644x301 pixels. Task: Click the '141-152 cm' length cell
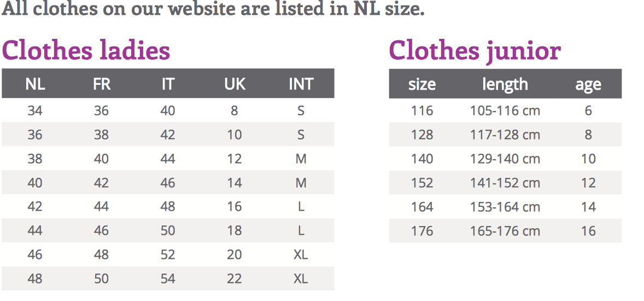coord(505,183)
